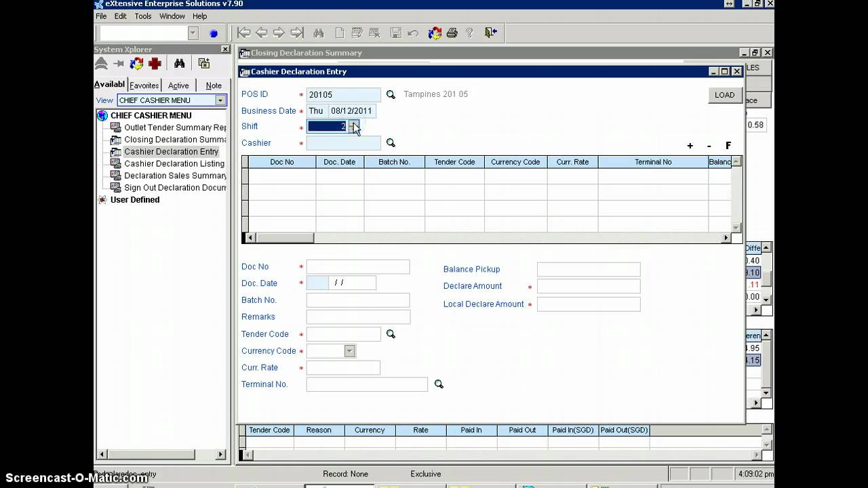The width and height of the screenshot is (868, 488).
Task: Click the undo arrow toolbar icon
Action: (x=413, y=33)
